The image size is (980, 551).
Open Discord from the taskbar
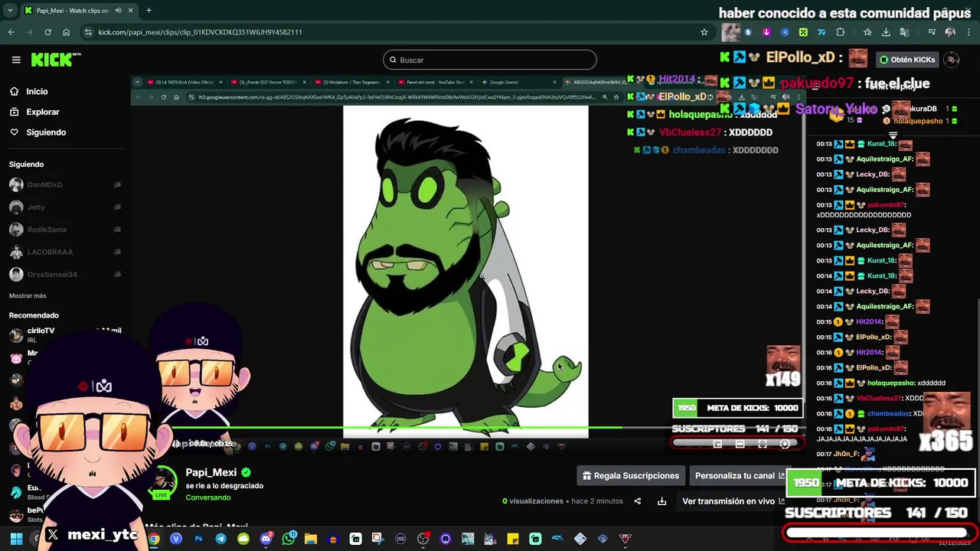[x=266, y=539]
